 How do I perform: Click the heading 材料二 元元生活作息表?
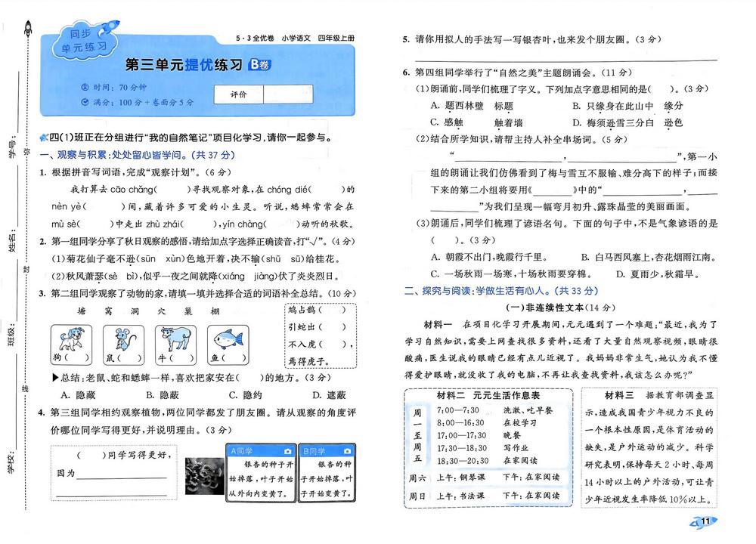pos(488,396)
